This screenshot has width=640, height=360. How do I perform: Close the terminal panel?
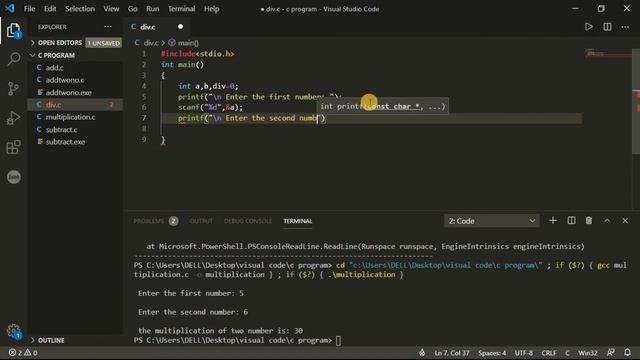(625, 220)
